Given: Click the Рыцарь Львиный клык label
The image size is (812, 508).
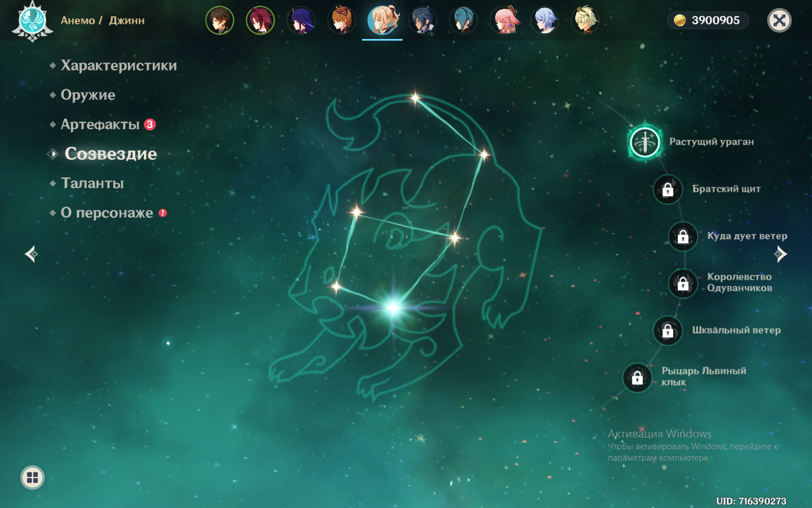Looking at the screenshot, I should coord(704,376).
